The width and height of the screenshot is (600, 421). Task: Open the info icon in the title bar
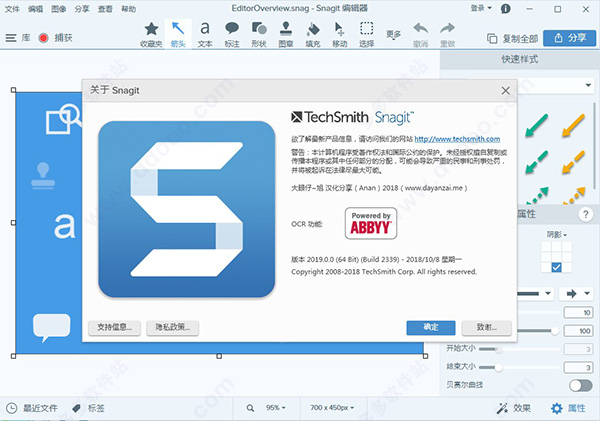[505, 8]
